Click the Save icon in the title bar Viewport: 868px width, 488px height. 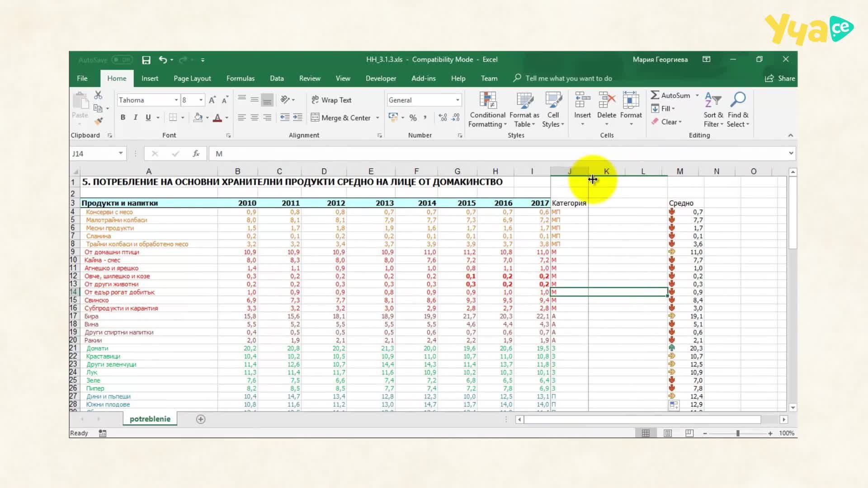coord(146,60)
